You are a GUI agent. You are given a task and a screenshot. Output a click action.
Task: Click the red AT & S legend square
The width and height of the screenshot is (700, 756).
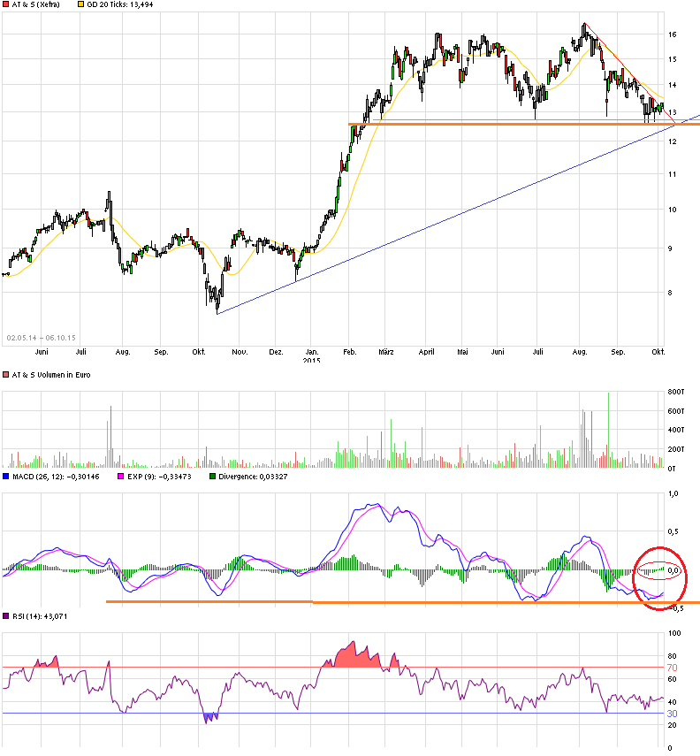tap(6, 5)
